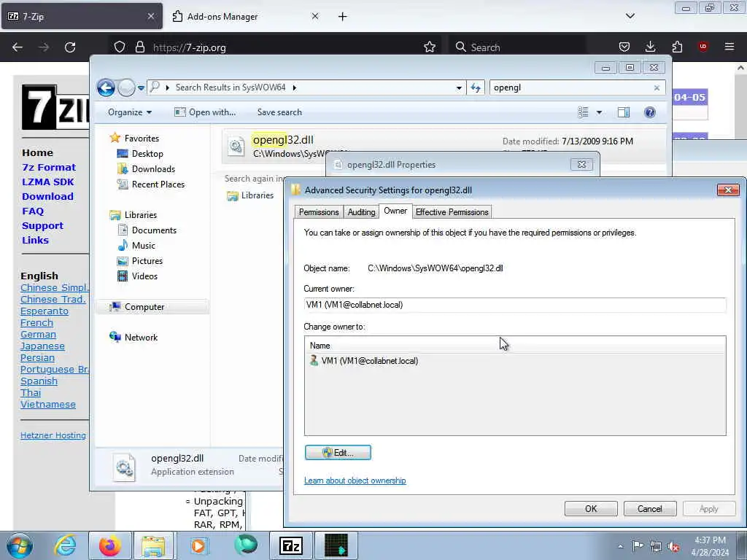Image resolution: width=747 pixels, height=560 pixels.
Task: Show site padlock information
Action: pos(139,47)
